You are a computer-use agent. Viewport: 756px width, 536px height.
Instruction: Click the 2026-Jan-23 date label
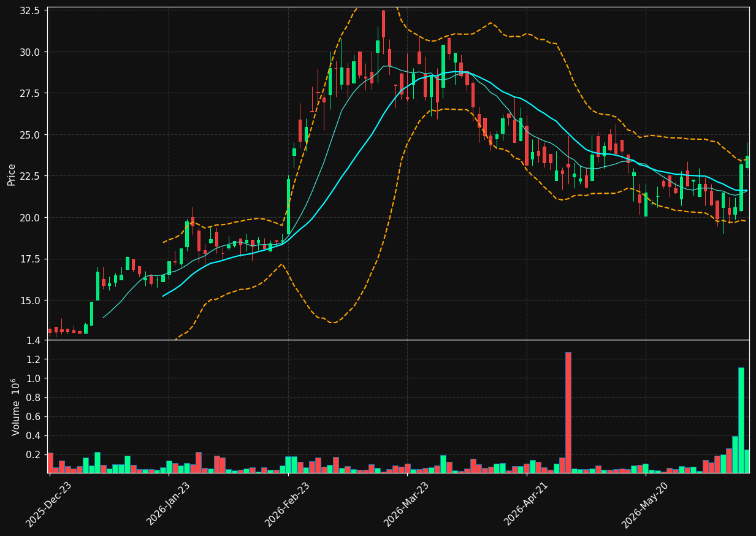click(169, 505)
